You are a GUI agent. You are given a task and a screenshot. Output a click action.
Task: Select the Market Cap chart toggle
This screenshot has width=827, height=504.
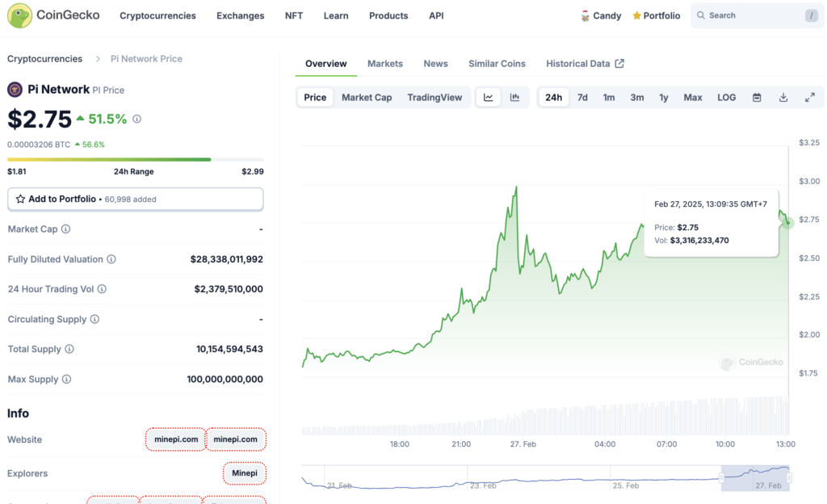tap(367, 98)
